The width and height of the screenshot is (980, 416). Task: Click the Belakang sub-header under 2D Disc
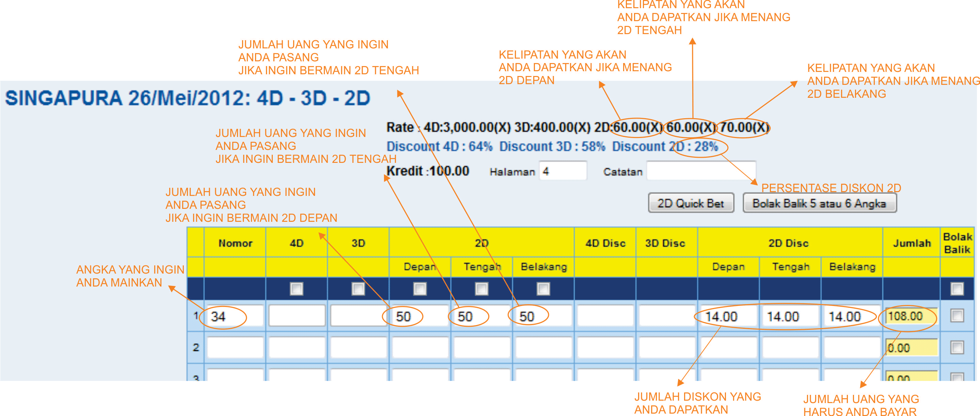852,266
